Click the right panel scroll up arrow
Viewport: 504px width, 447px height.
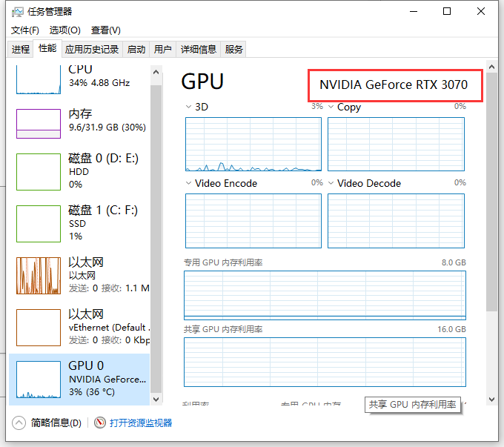[491, 67]
